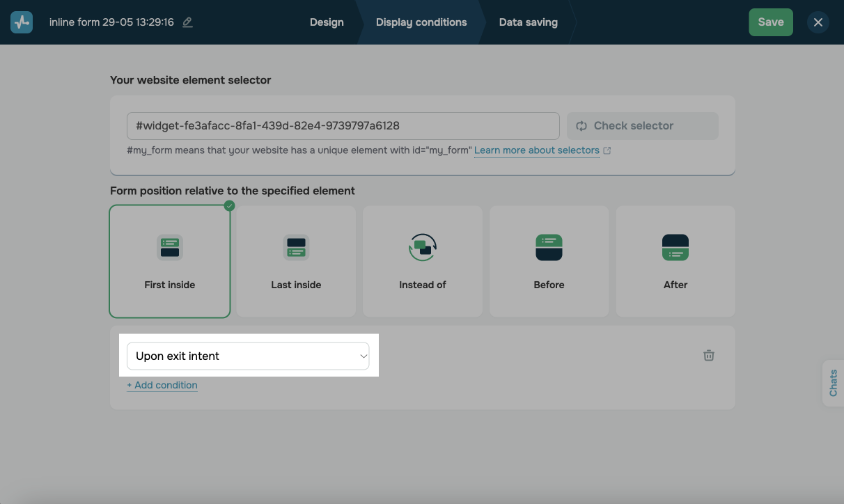Screen dimensions: 844x504
Task: Go to the Data saving step
Action: (528, 22)
